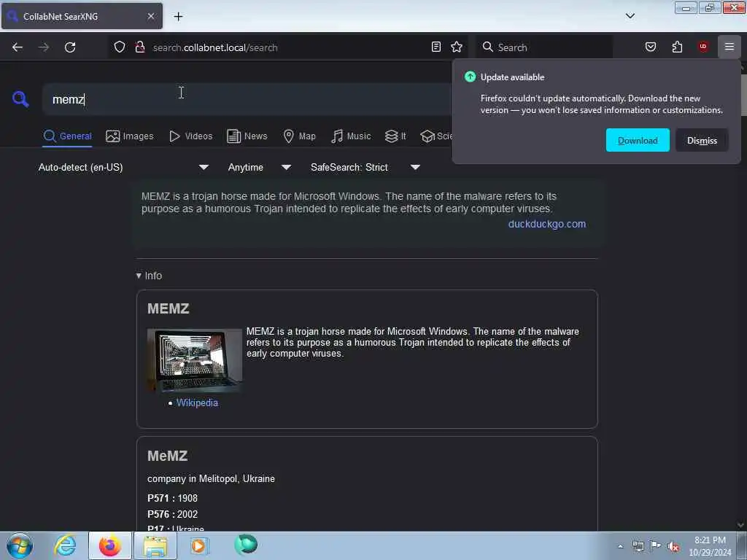Click the MEMZ infobox heading
747x560 pixels.
click(169, 308)
